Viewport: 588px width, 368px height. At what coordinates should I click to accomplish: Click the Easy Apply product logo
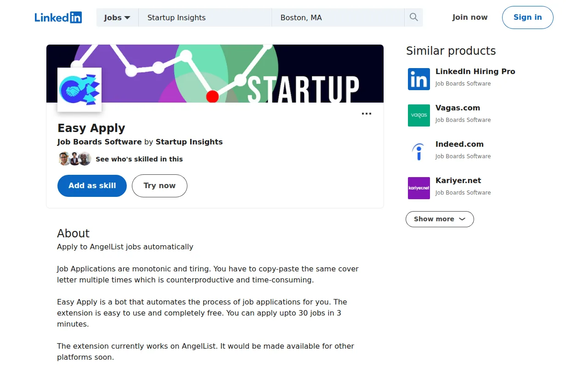click(x=79, y=90)
